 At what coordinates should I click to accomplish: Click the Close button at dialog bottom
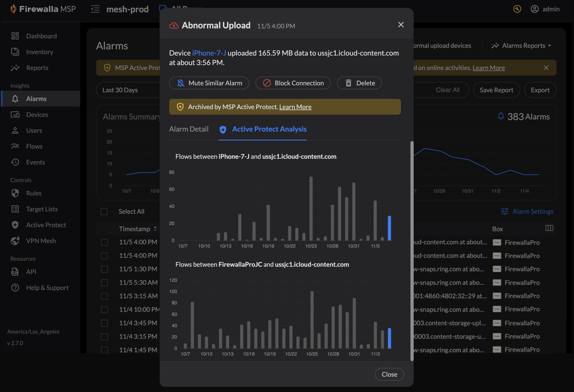(389, 374)
